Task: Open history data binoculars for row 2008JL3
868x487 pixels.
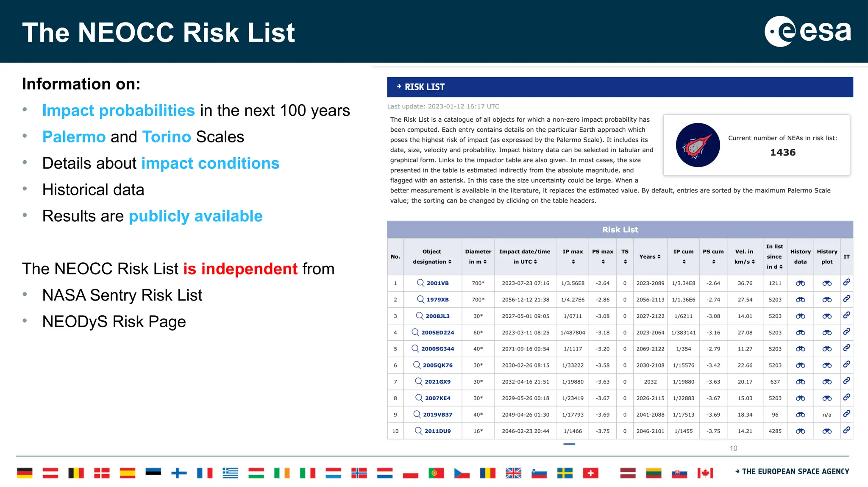Action: [x=800, y=316]
